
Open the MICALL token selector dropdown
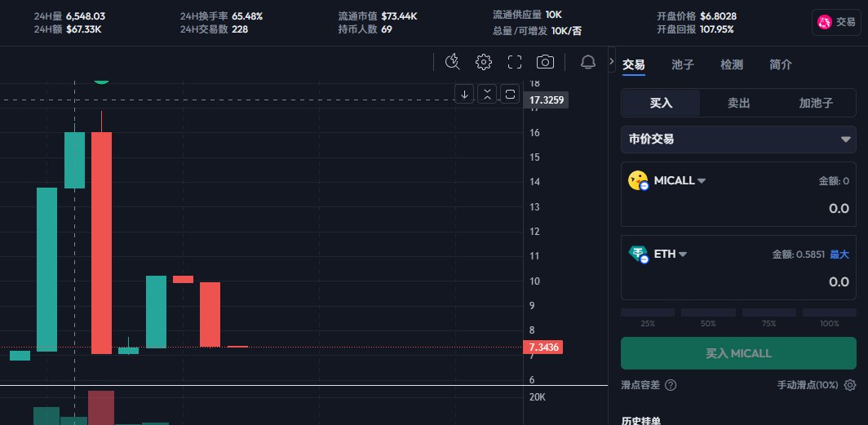[680, 180]
